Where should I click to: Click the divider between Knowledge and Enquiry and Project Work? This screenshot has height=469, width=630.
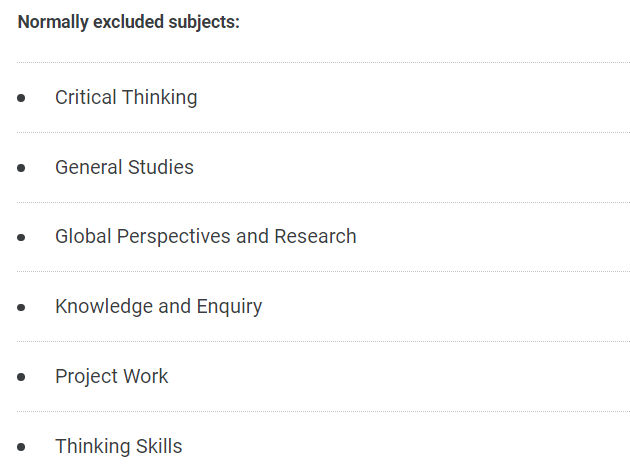(323, 342)
